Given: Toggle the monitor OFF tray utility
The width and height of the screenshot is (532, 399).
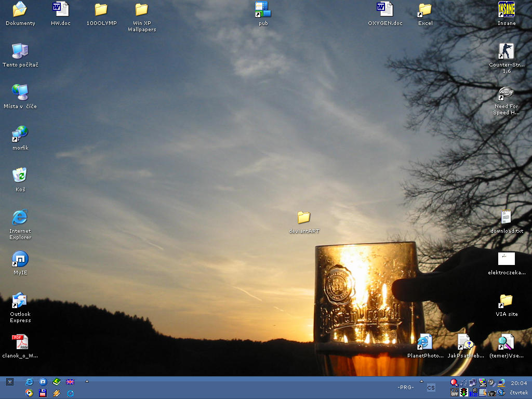Looking at the screenshot, I should tap(454, 393).
